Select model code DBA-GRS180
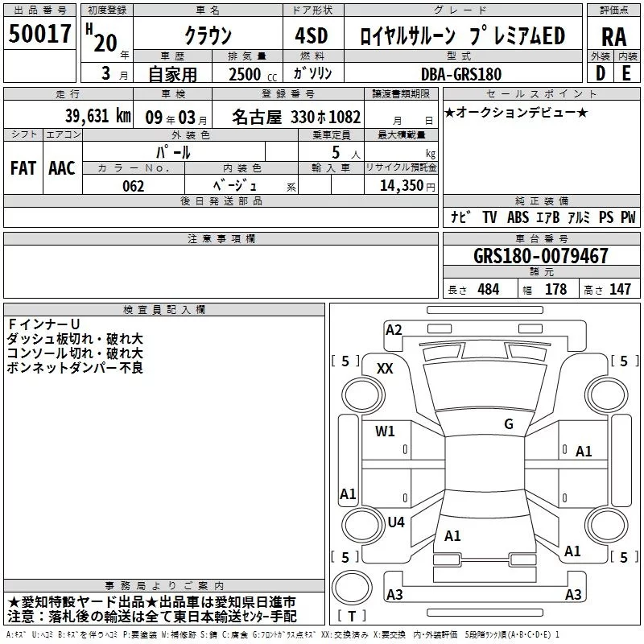Image resolution: width=644 pixels, height=644 pixels. [461, 74]
